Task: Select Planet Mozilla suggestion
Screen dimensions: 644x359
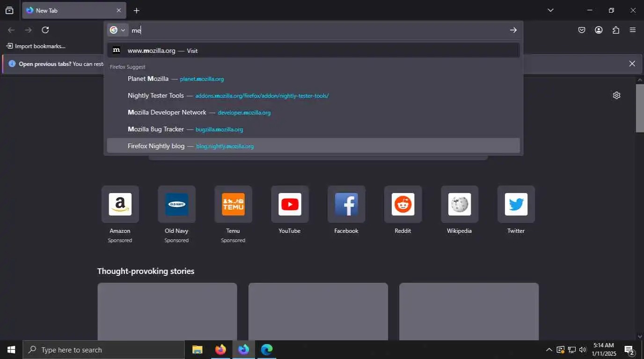Action: click(313, 79)
